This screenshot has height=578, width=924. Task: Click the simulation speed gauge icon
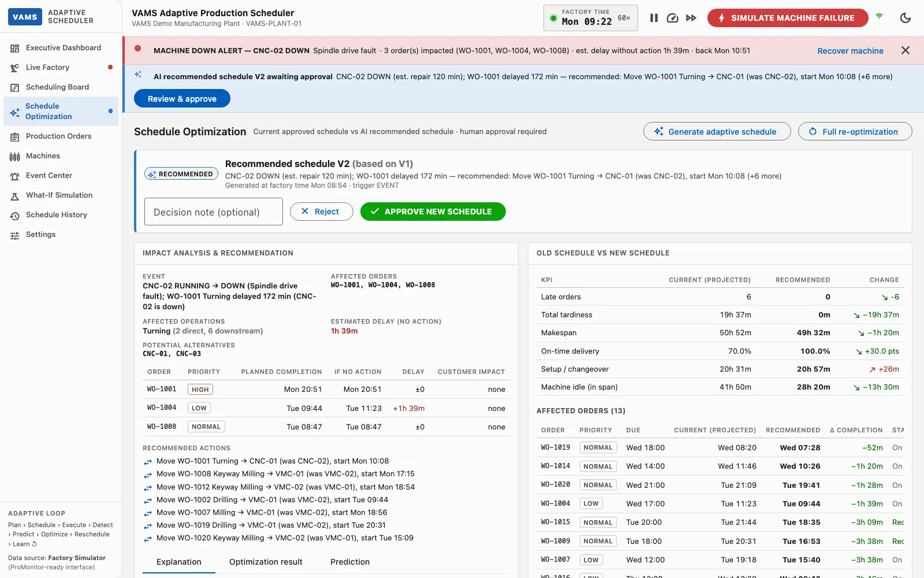click(672, 18)
